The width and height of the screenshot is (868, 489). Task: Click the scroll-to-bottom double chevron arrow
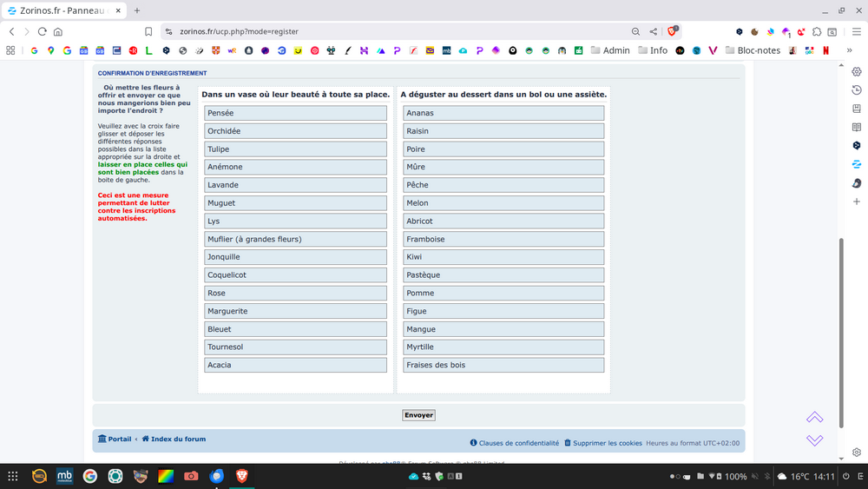tap(814, 440)
